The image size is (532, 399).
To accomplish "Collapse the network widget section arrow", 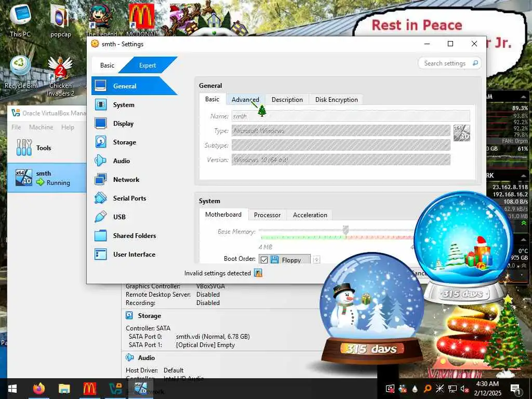I will [x=523, y=176].
